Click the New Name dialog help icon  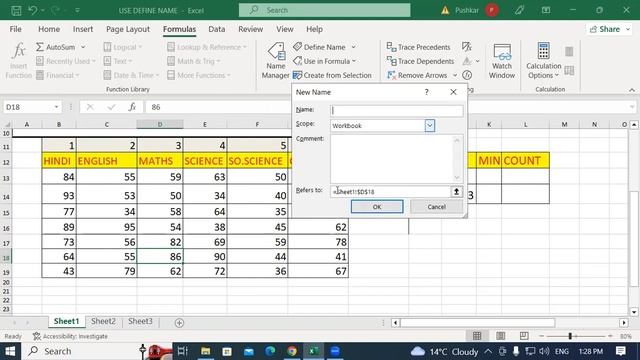coord(427,92)
